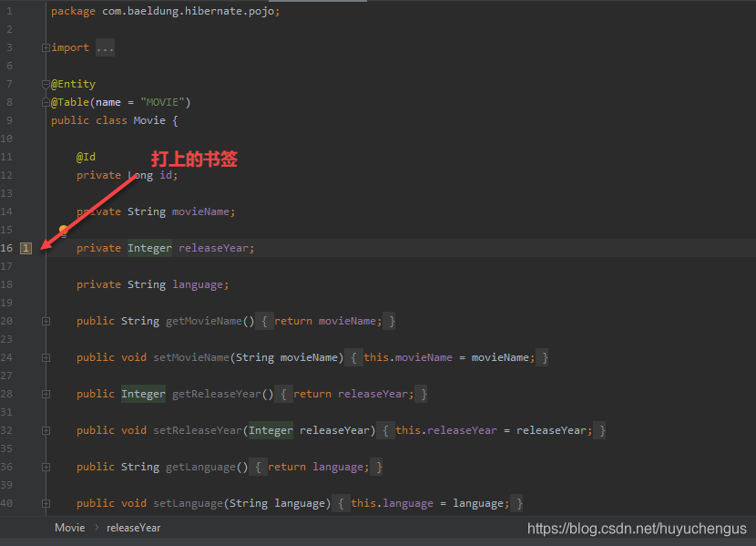Image resolution: width=756 pixels, height=546 pixels.
Task: Collapse the @Table annotation fold marker
Action: click(46, 102)
